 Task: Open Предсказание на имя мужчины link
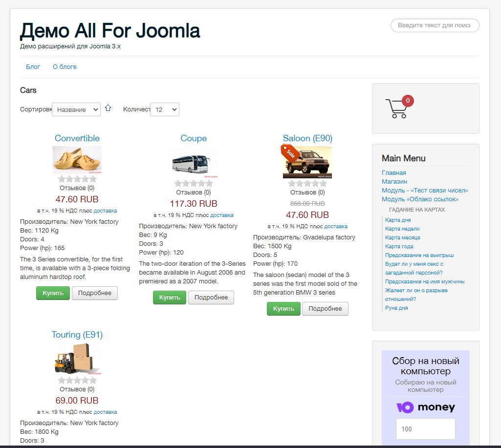click(425, 281)
